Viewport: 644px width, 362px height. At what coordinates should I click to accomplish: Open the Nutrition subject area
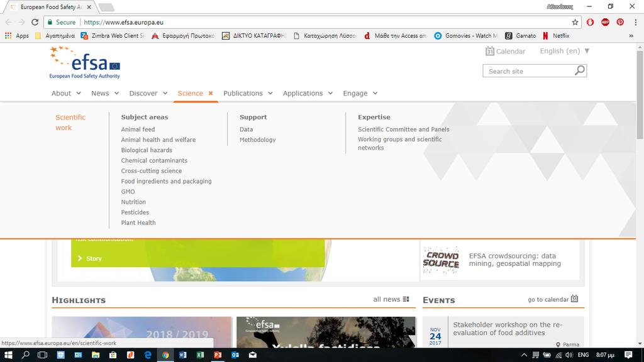click(133, 202)
